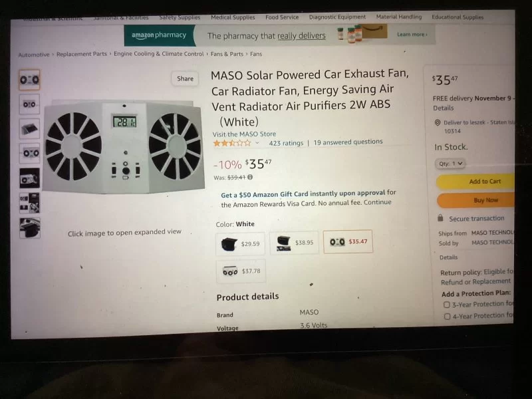
Task: Open Medical Supplies in the top navigation
Action: (233, 17)
